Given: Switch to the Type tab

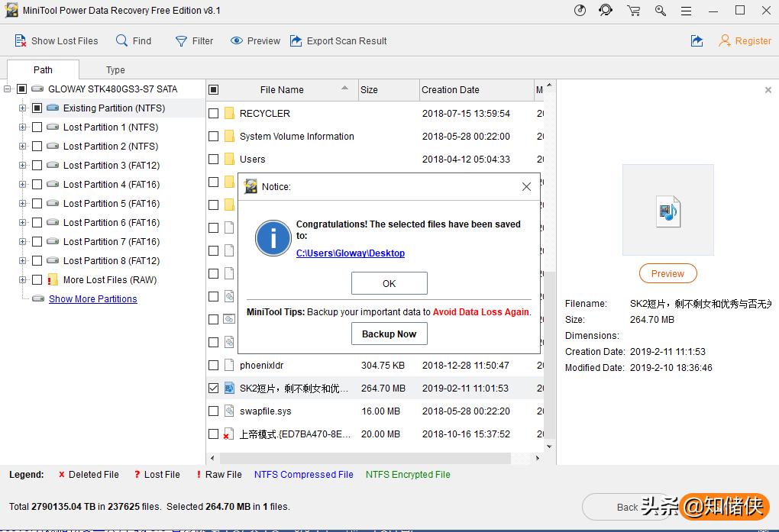Looking at the screenshot, I should tap(115, 69).
